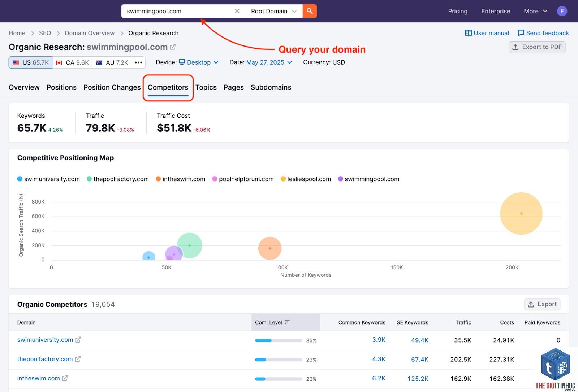Click the Export button for Organic Competitors
The width and height of the screenshot is (578, 392).
click(542, 304)
